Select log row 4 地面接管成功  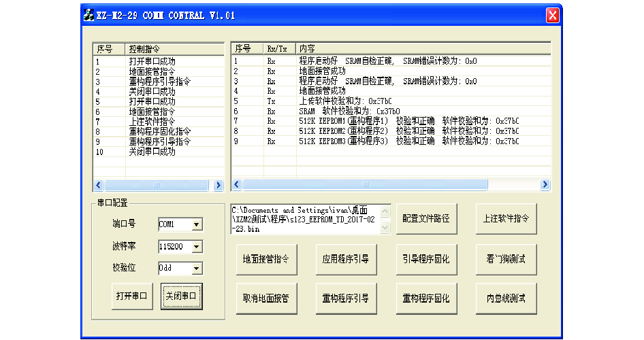[x=391, y=91]
